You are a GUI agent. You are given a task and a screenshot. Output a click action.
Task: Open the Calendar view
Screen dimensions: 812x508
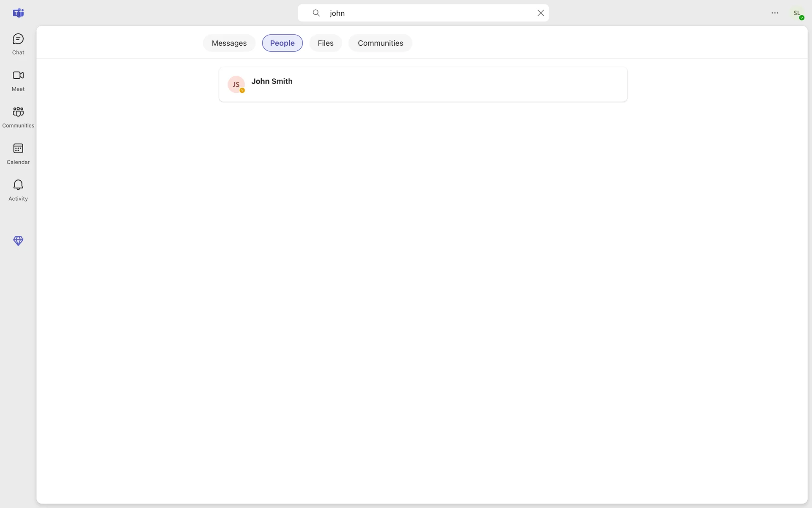[x=18, y=154]
